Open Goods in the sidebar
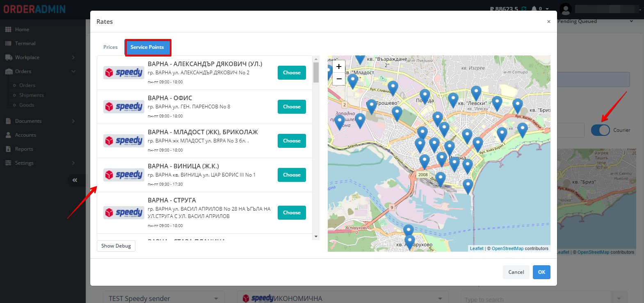 [27, 105]
